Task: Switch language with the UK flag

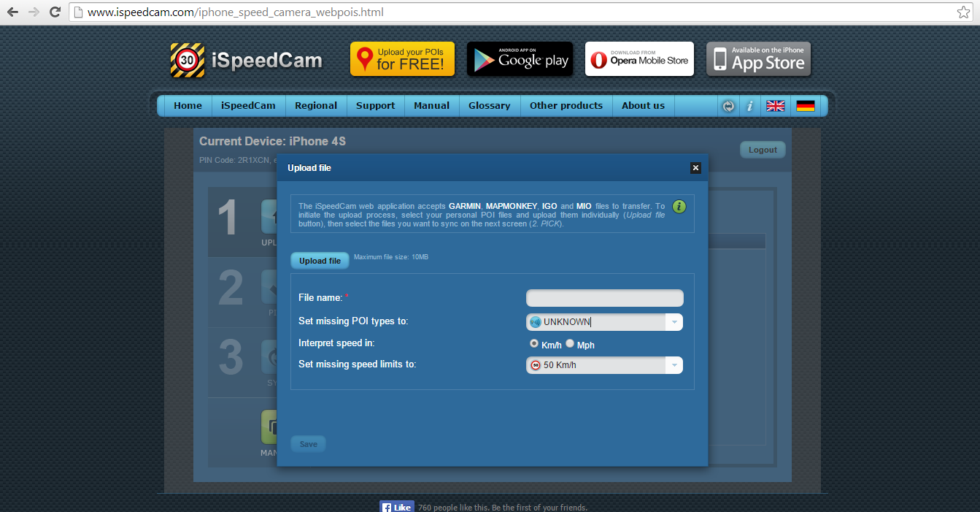Action: [776, 106]
